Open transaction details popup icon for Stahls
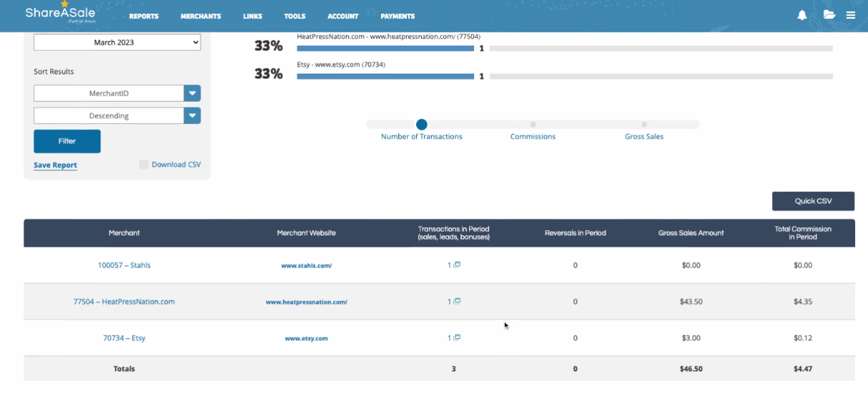This screenshot has height=407, width=868. [x=457, y=264]
